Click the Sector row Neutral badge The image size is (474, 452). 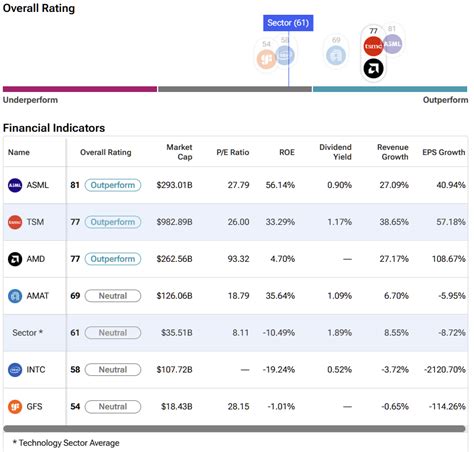[x=113, y=333]
